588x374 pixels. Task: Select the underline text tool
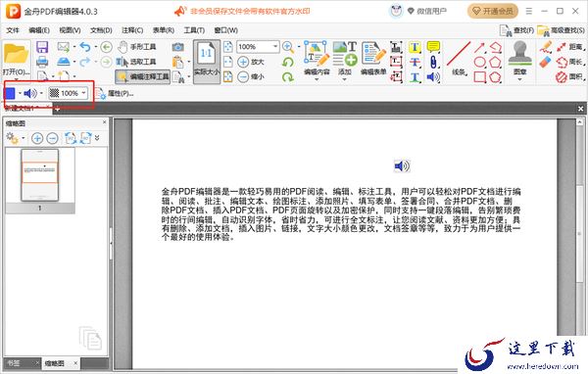415,76
